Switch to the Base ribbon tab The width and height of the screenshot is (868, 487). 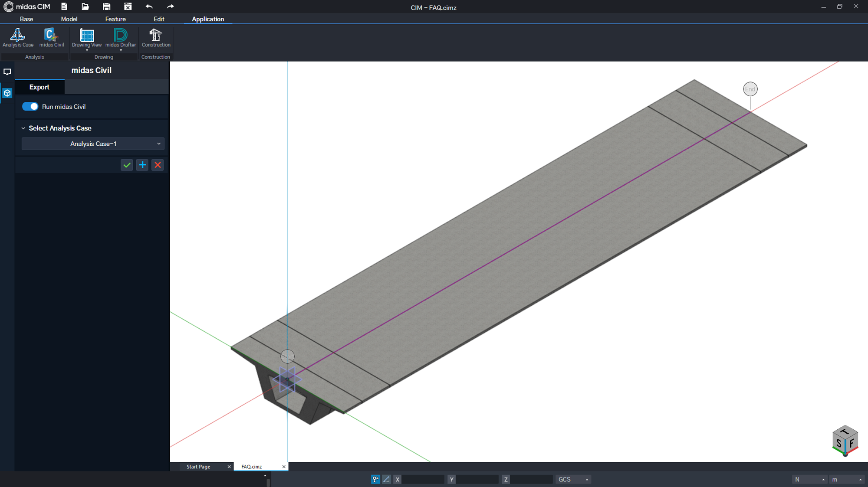26,19
